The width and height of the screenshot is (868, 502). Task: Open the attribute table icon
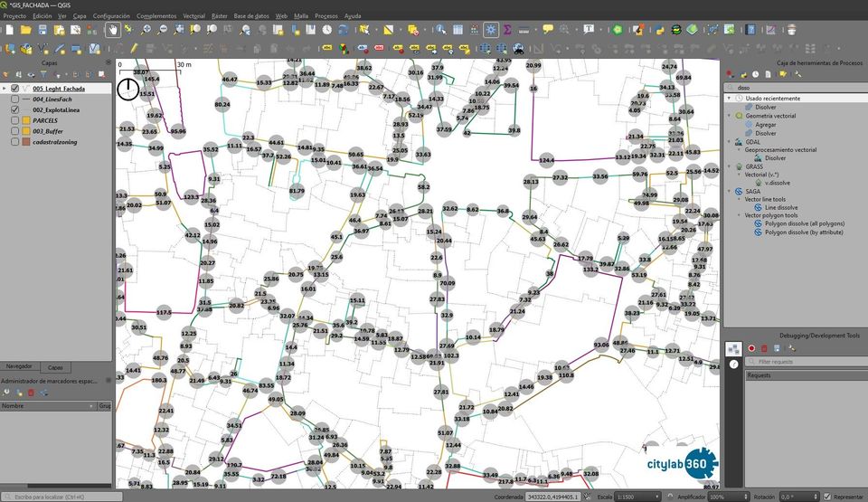pyautogui.click(x=458, y=30)
